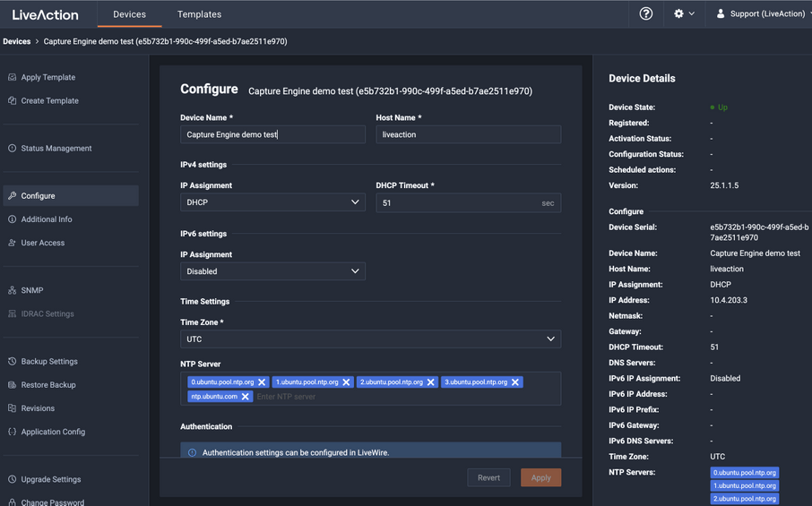Remove 2.ubuntu.pool.ntp.org NTP server tag
Image resolution: width=812 pixels, height=506 pixels.
pos(430,382)
